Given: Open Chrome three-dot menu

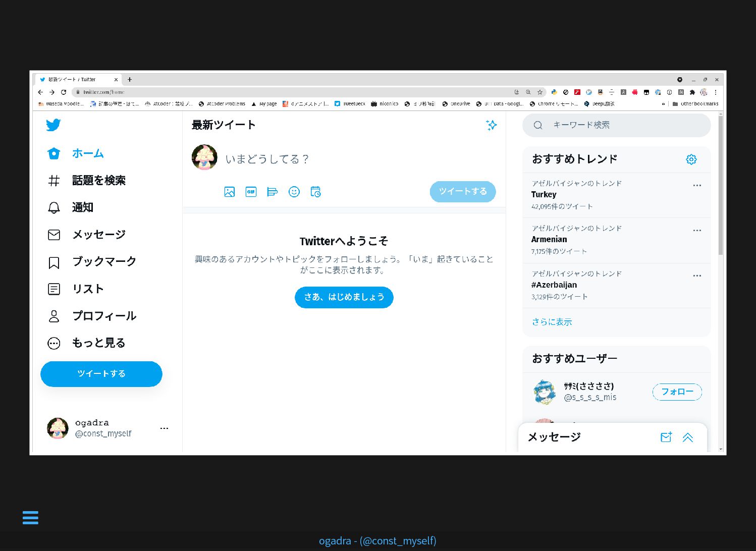Looking at the screenshot, I should [x=716, y=92].
